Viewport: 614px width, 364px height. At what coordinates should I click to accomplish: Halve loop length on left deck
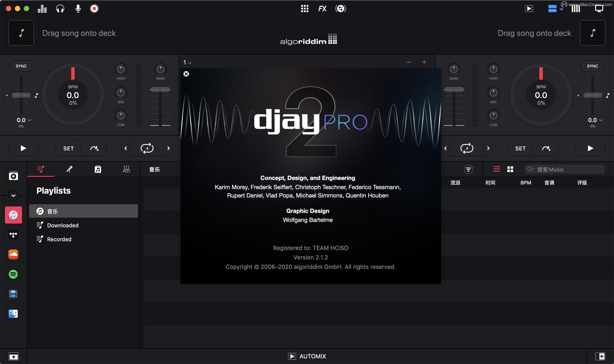pos(126,148)
